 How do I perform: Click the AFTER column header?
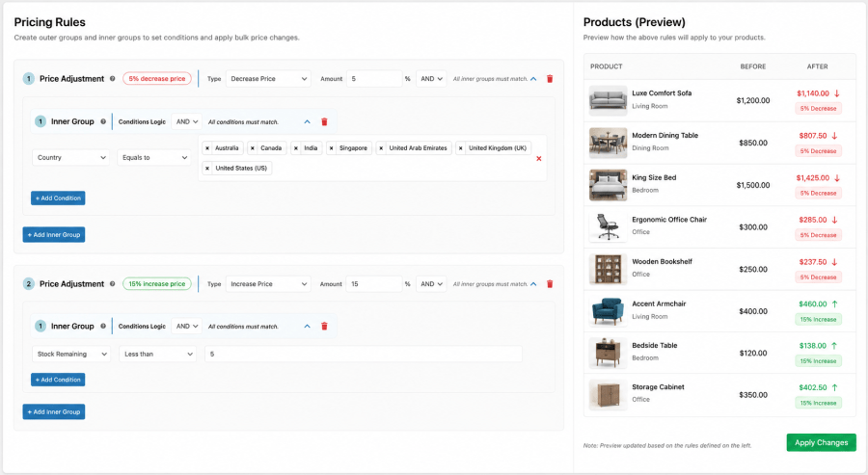click(x=817, y=66)
